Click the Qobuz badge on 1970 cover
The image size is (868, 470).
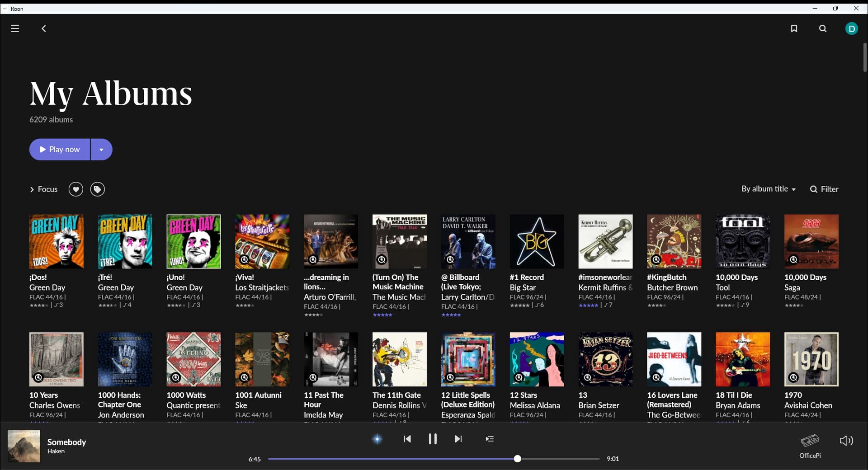(793, 377)
